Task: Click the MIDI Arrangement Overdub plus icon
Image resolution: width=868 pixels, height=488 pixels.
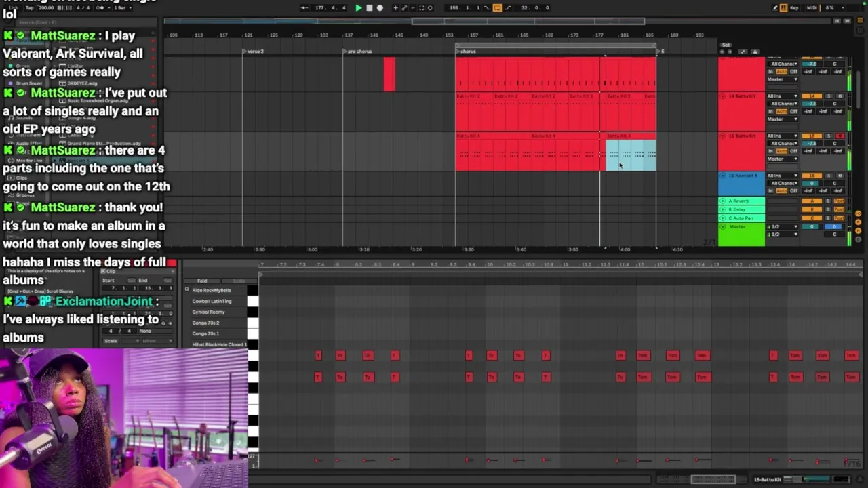Action: pos(396,8)
